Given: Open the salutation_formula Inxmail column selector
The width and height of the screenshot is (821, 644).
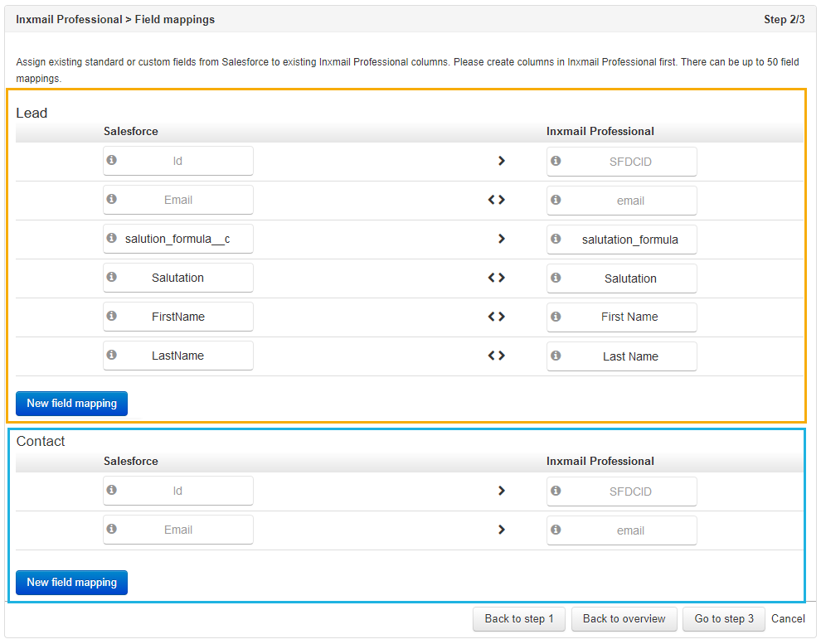Looking at the screenshot, I should (621, 240).
